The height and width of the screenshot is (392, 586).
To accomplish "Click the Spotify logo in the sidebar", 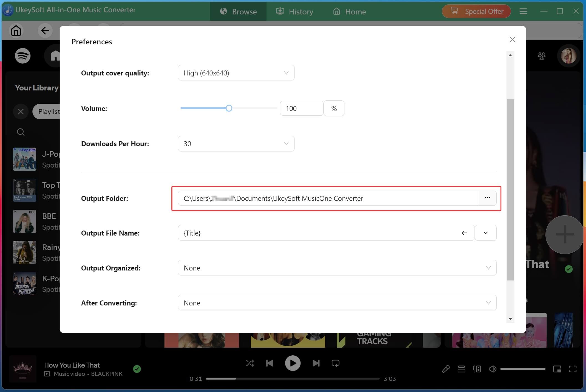I will 22,56.
